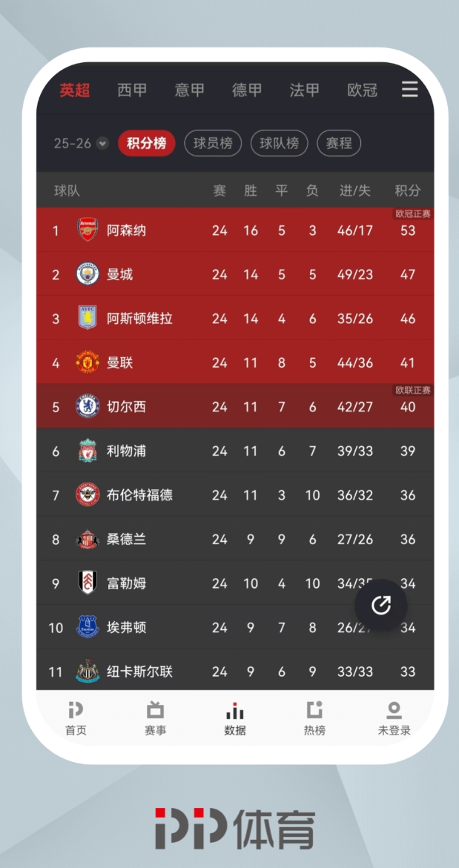
Task: Switch to the 西甲 league tab
Action: 131,89
